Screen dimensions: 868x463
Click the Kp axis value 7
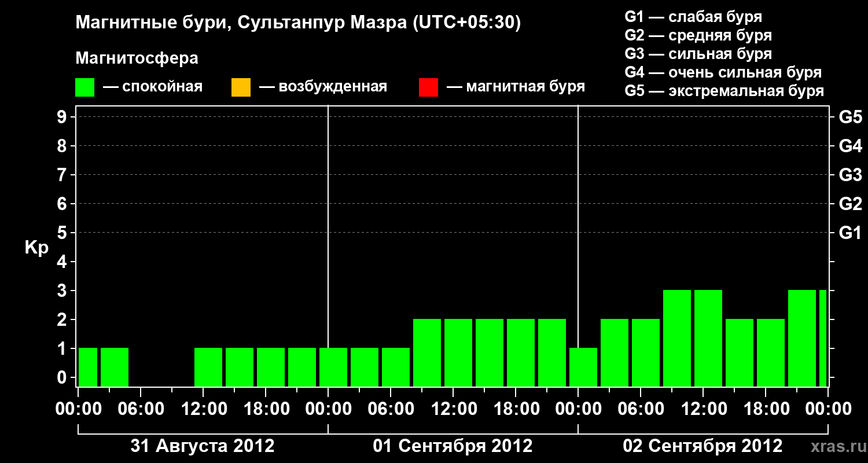[x=63, y=175]
